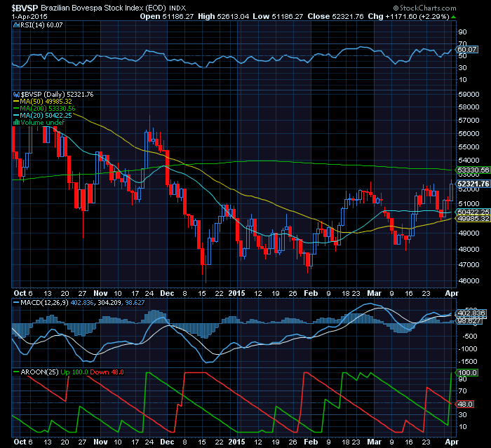
Task: Click the Dec label on price chart axis
Action: pyautogui.click(x=167, y=293)
